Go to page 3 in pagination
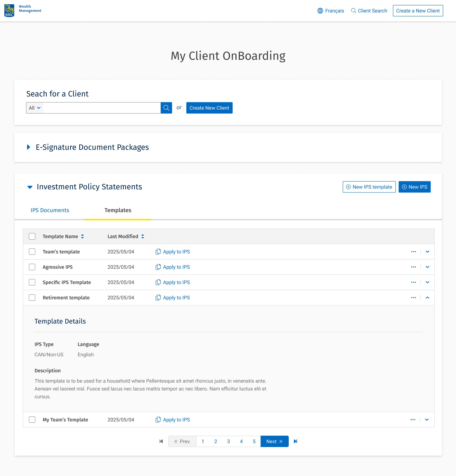Screen dimensions: 456x476 tap(228, 441)
